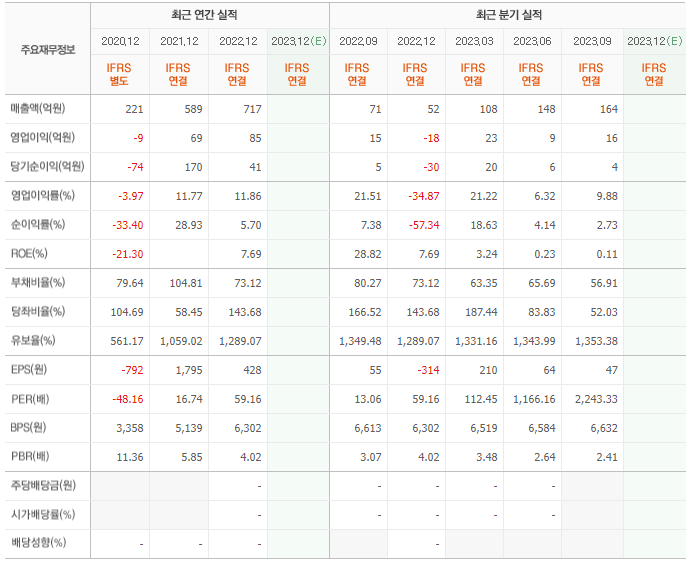Image resolution: width=693 pixels, height=564 pixels.
Task: Click the 순이익률(%) row label
Action: pos(38,225)
